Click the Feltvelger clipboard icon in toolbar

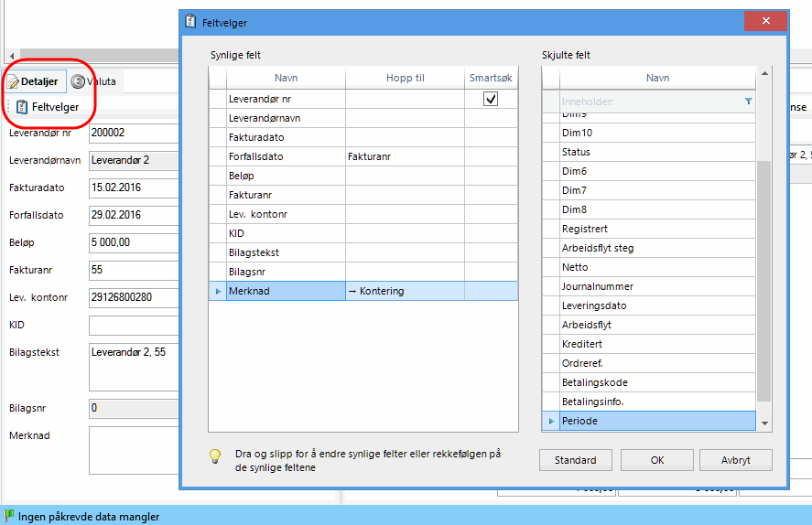click(21, 107)
